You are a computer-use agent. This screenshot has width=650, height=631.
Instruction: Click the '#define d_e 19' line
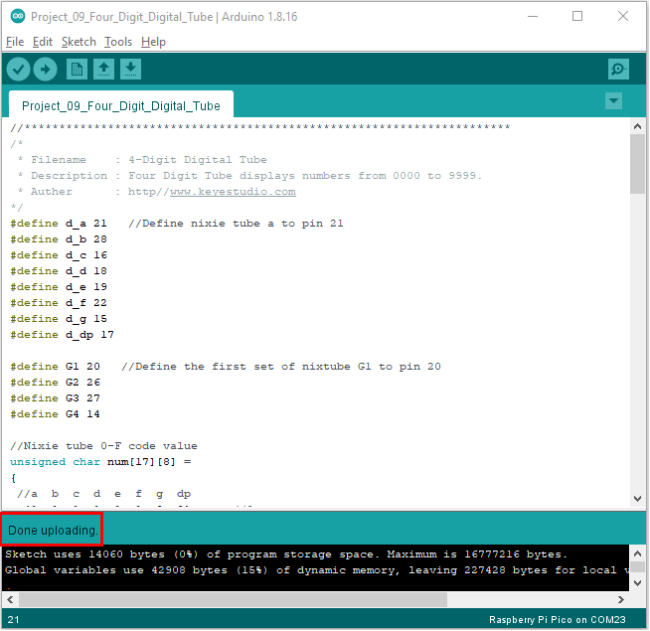tap(58, 287)
